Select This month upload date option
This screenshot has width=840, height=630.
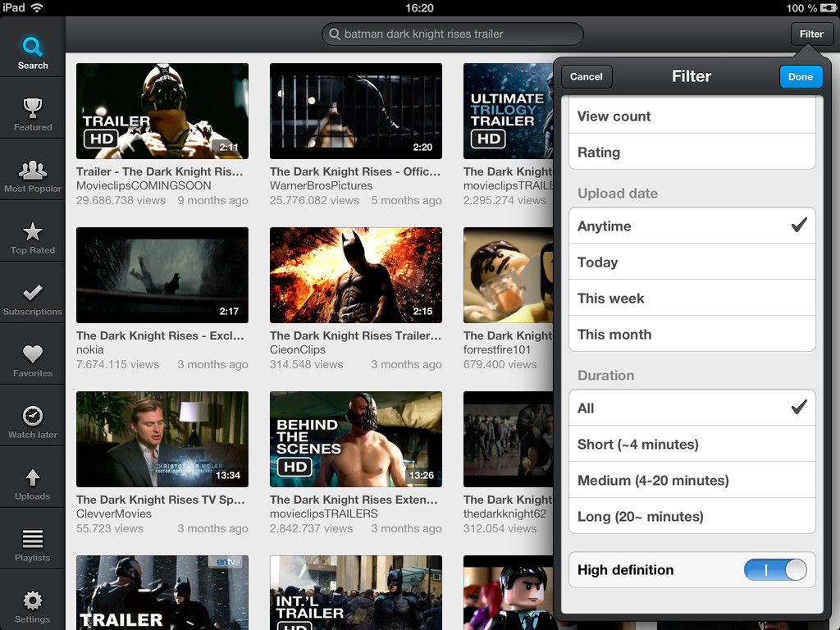692,334
